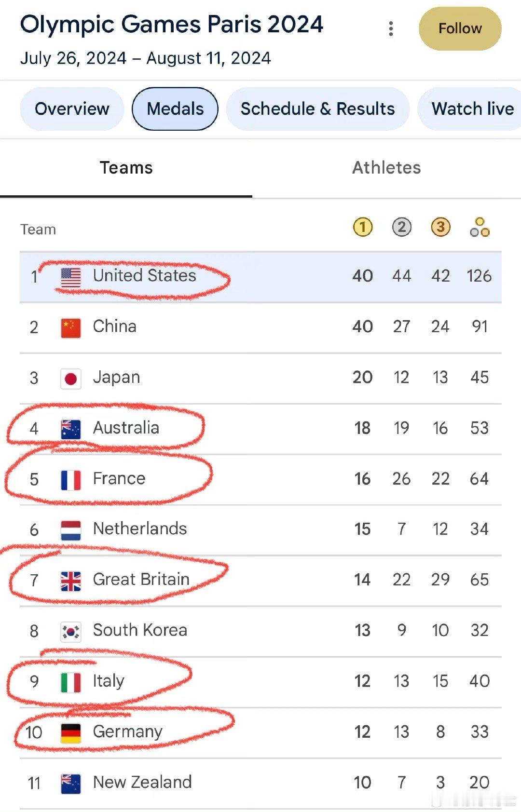521x812 pixels.
Task: Select the Medals tab
Action: [175, 108]
